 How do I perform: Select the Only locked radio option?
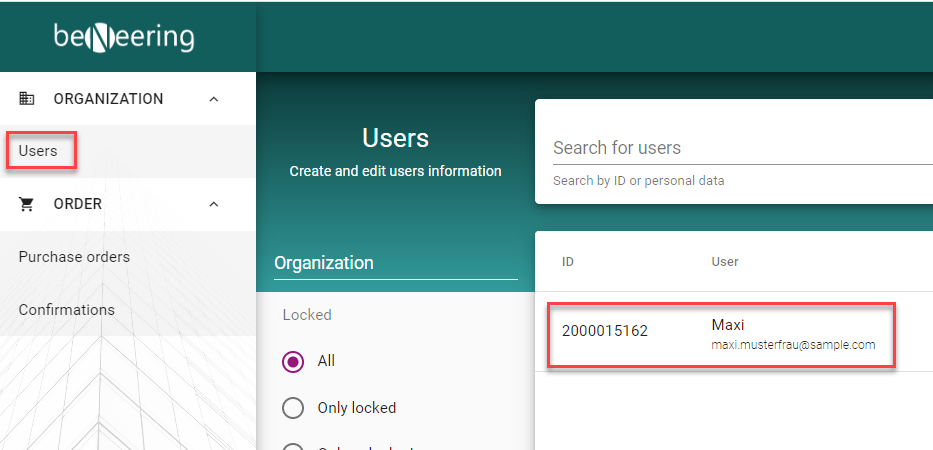(293, 408)
